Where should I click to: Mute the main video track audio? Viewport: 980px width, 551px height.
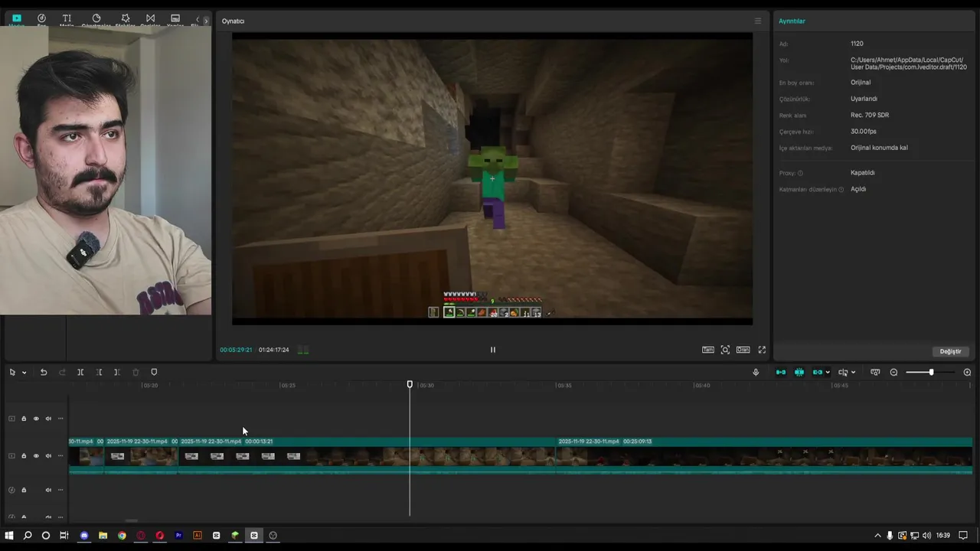[48, 456]
